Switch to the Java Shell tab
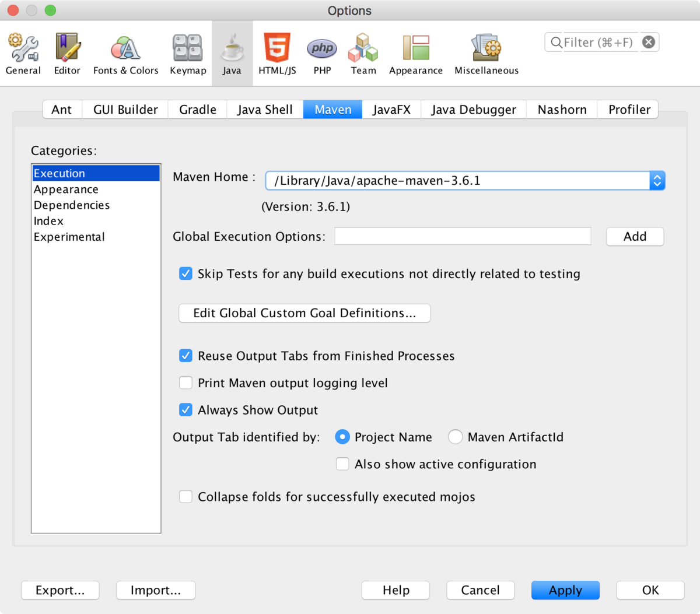Viewport: 700px width, 614px height. pyautogui.click(x=265, y=110)
